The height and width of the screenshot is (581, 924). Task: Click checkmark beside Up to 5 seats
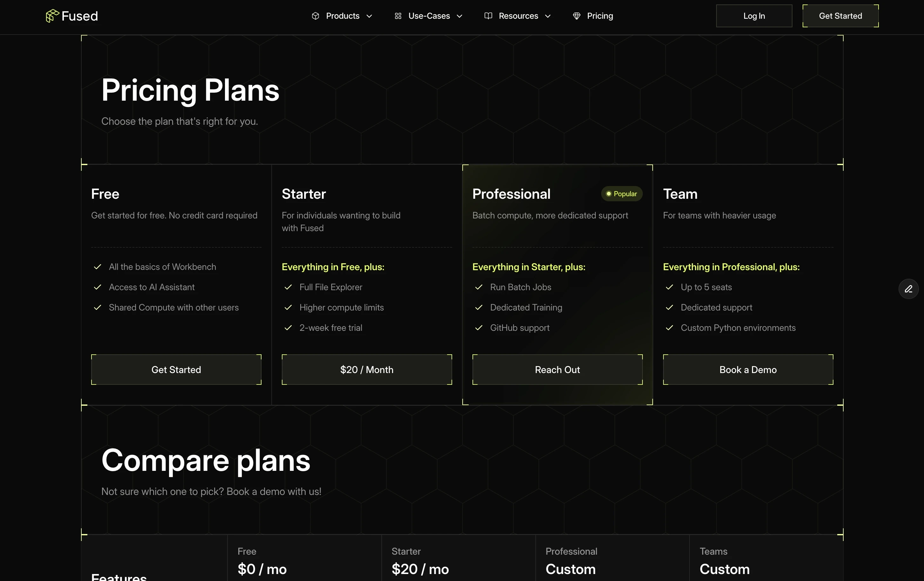669,287
